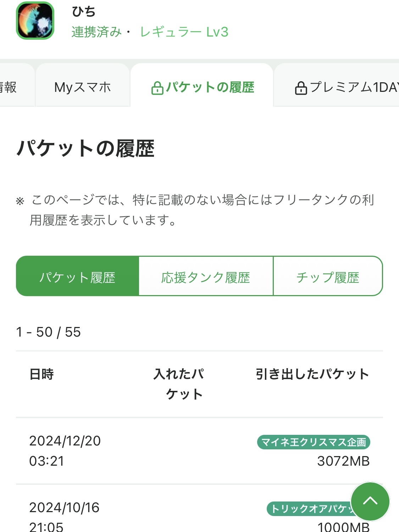Go to the プレミアム1DAY tab label

click(x=354, y=87)
